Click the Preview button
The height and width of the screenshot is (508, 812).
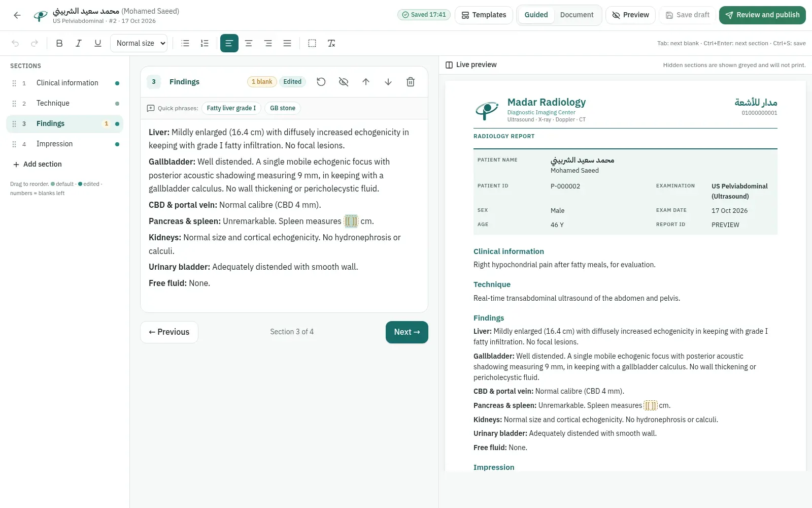pyautogui.click(x=630, y=15)
